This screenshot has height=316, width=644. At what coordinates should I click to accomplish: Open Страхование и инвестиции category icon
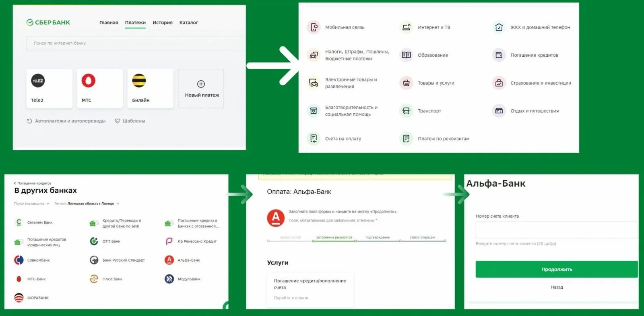point(499,83)
